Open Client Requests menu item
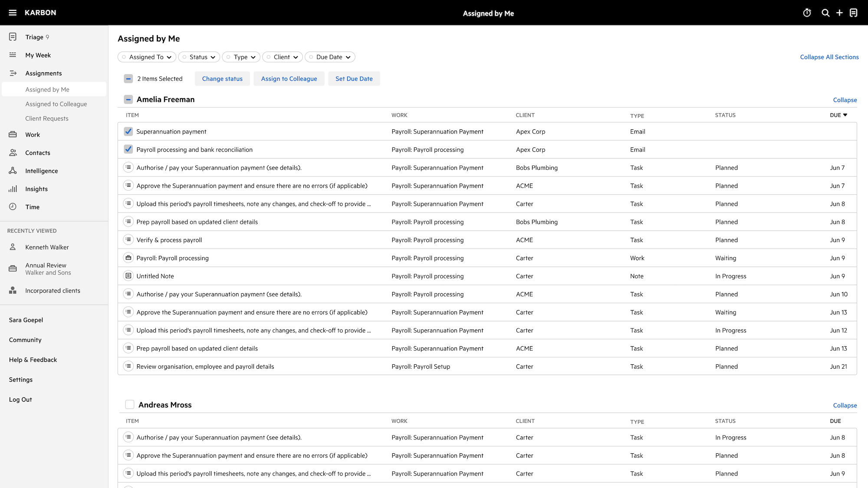 click(x=46, y=118)
